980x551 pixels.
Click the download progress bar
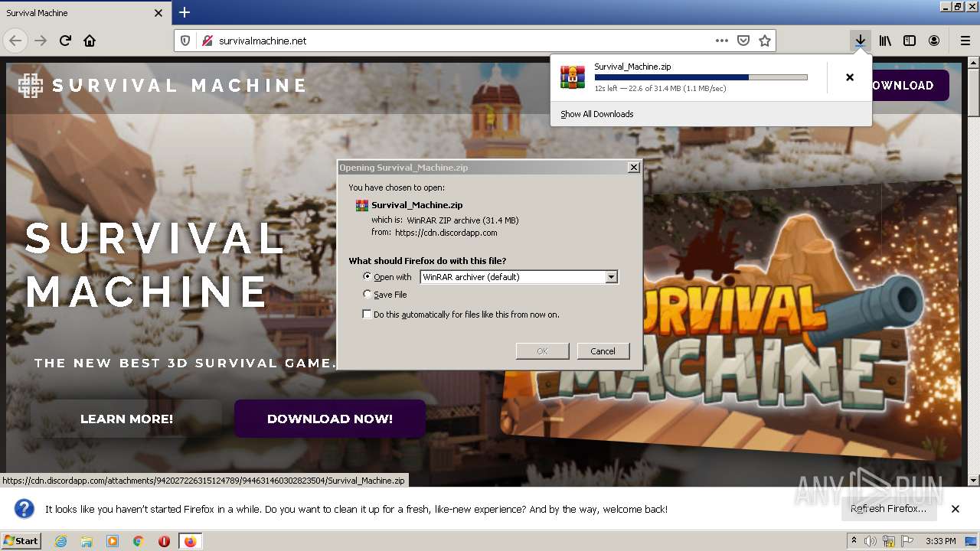(701, 77)
